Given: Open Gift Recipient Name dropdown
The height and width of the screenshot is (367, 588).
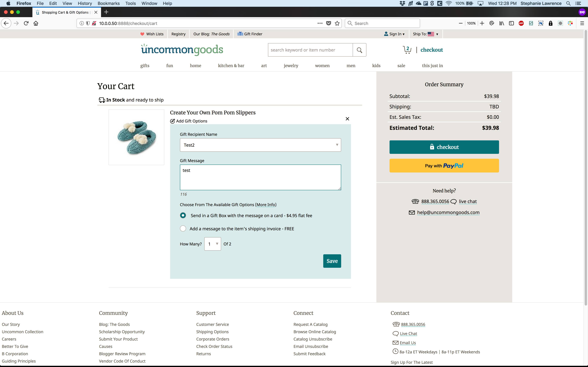Looking at the screenshot, I should click(x=260, y=145).
